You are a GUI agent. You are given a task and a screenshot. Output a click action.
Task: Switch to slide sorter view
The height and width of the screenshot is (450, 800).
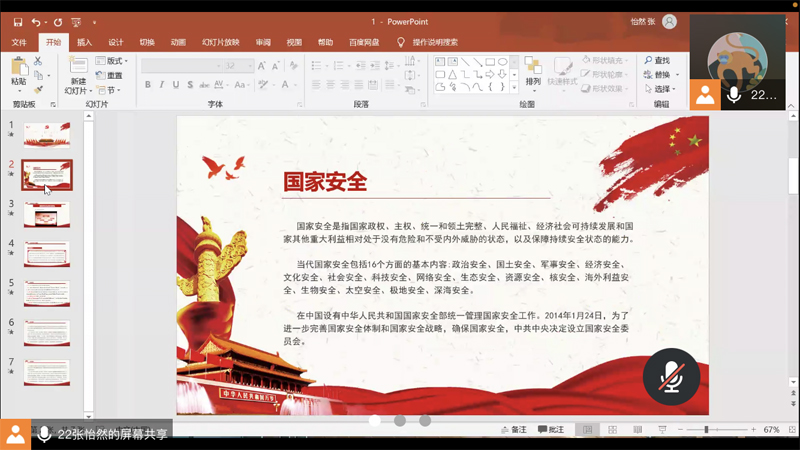coord(611,430)
